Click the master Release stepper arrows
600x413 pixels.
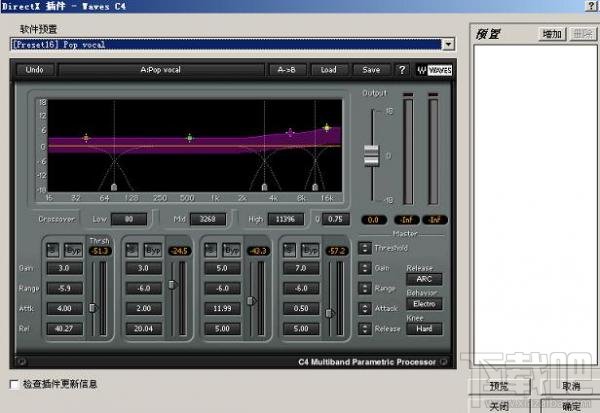coord(366,328)
